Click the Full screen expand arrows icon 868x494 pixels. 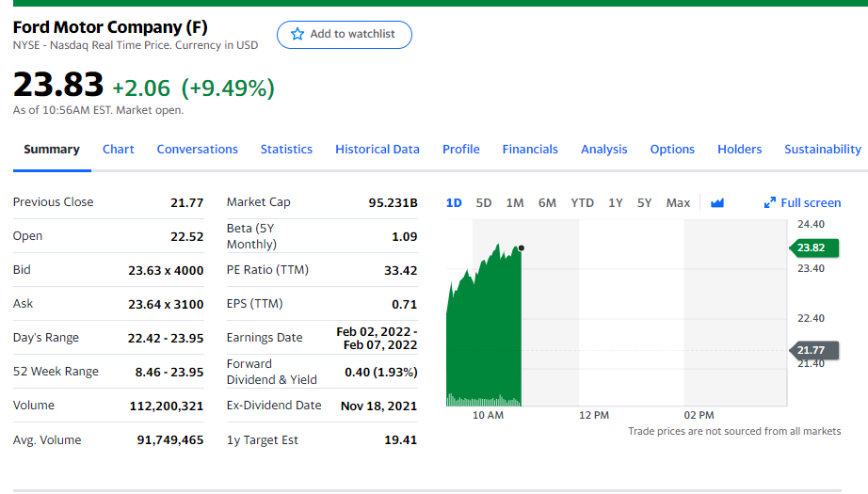point(770,203)
